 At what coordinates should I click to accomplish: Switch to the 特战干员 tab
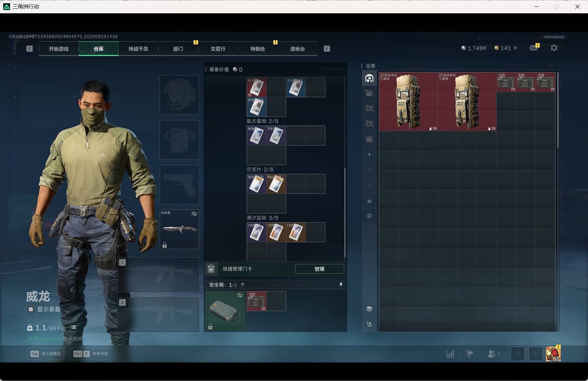pos(138,49)
